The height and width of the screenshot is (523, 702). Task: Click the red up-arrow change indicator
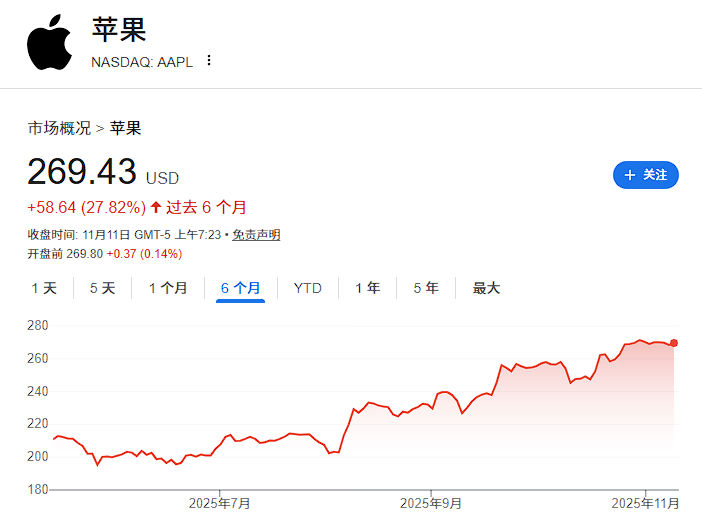pyautogui.click(x=156, y=207)
